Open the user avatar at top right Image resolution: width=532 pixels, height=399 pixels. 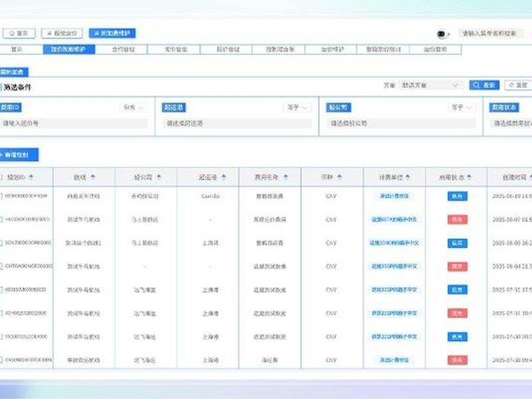click(442, 34)
